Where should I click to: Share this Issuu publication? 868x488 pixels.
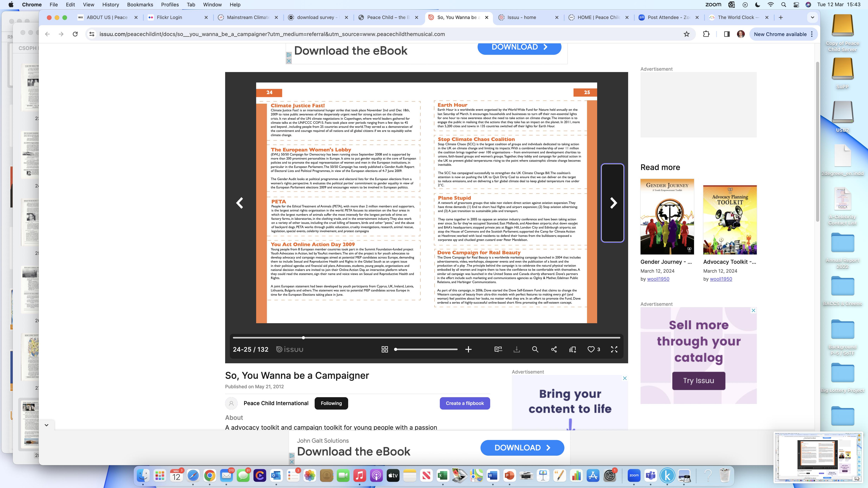(554, 349)
